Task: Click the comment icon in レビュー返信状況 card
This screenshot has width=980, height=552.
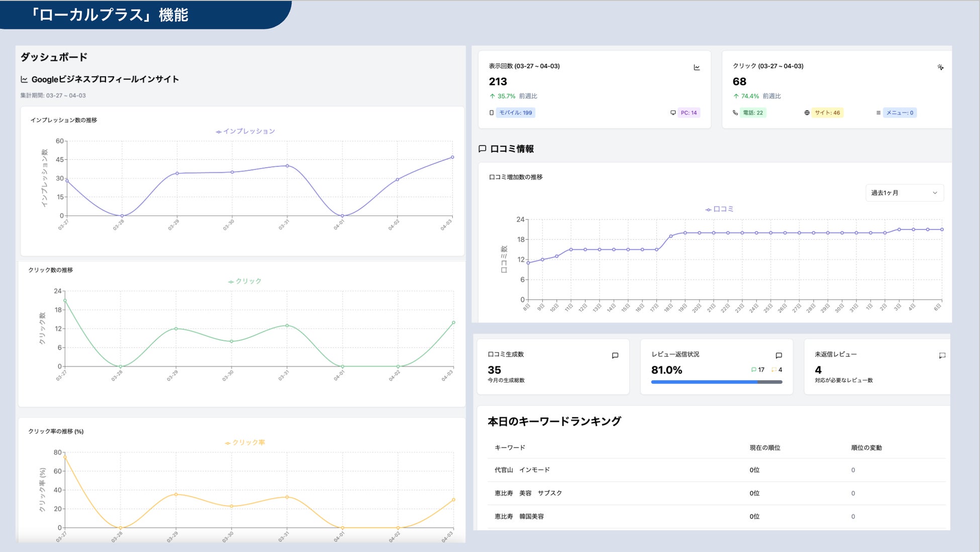Action: tap(778, 356)
